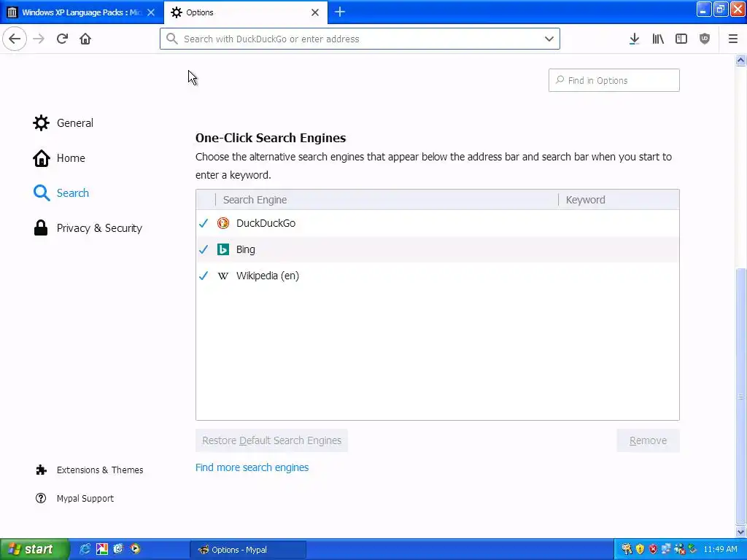This screenshot has height=560, width=747.
Task: Select the Bing row text
Action: point(245,249)
